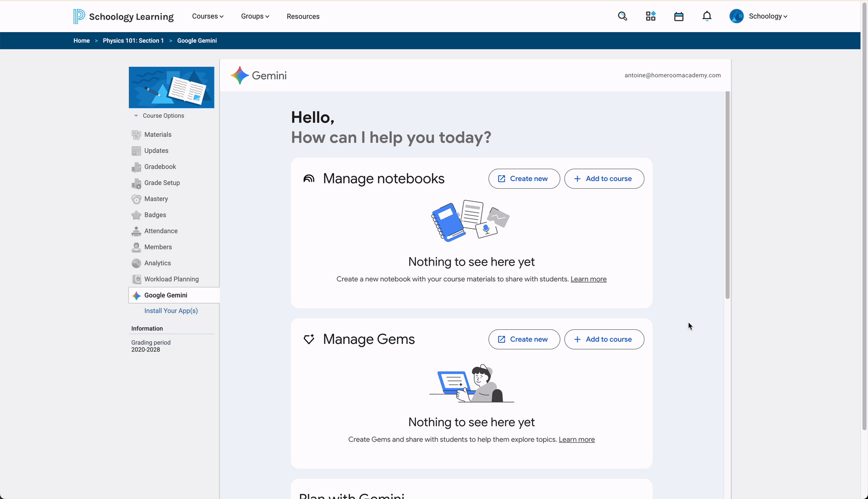This screenshot has height=499, width=868.
Task: Open the Members page
Action: pyautogui.click(x=158, y=247)
